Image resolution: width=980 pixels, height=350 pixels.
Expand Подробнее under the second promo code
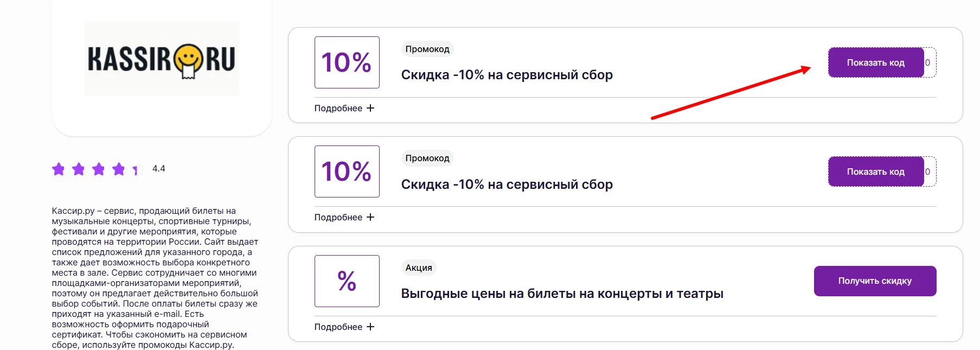pos(343,217)
